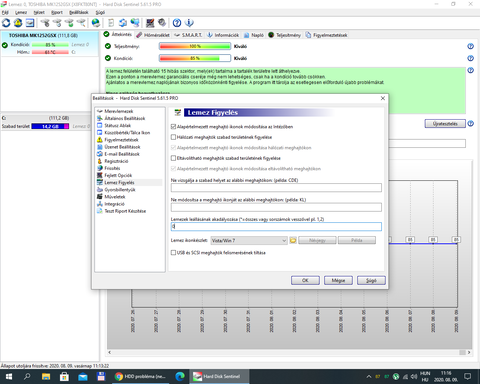Click the blue sync arrows toolbar icon
The width and height of the screenshot is (480, 384).
(x=123, y=23)
